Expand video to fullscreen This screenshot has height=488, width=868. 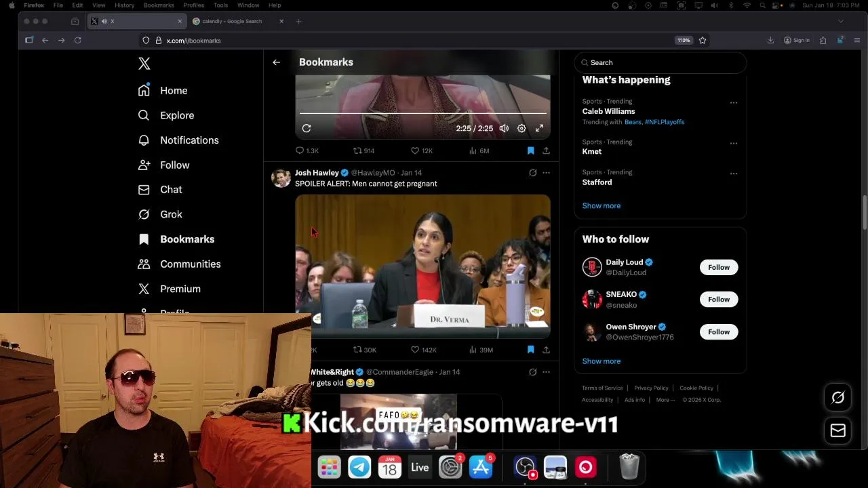point(539,128)
